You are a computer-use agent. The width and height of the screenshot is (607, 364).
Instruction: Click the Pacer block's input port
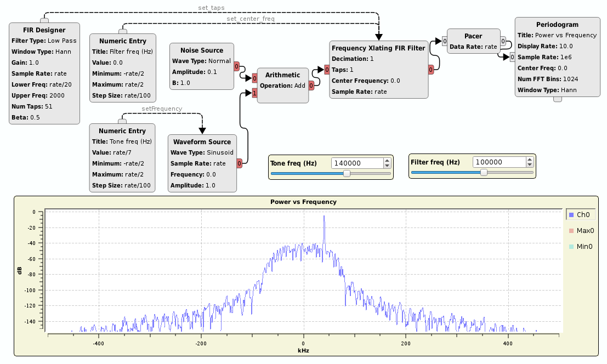click(445, 41)
